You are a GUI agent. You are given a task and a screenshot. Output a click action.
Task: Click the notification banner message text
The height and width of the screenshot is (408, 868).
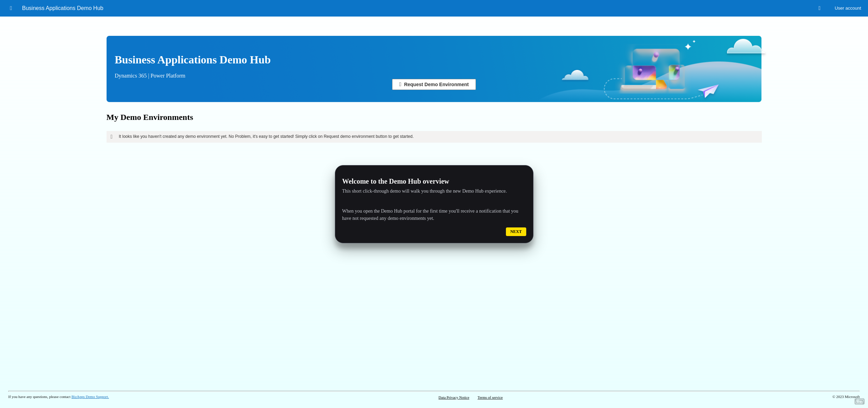click(x=266, y=136)
